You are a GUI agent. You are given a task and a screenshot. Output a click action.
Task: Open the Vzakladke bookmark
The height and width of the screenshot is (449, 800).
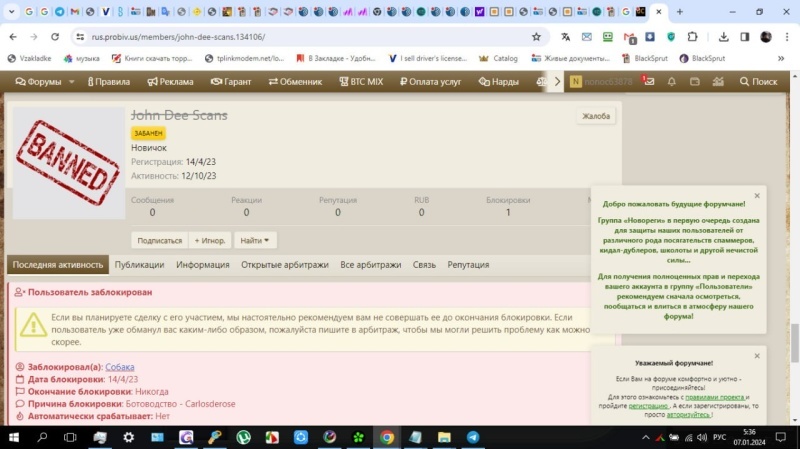click(30, 58)
